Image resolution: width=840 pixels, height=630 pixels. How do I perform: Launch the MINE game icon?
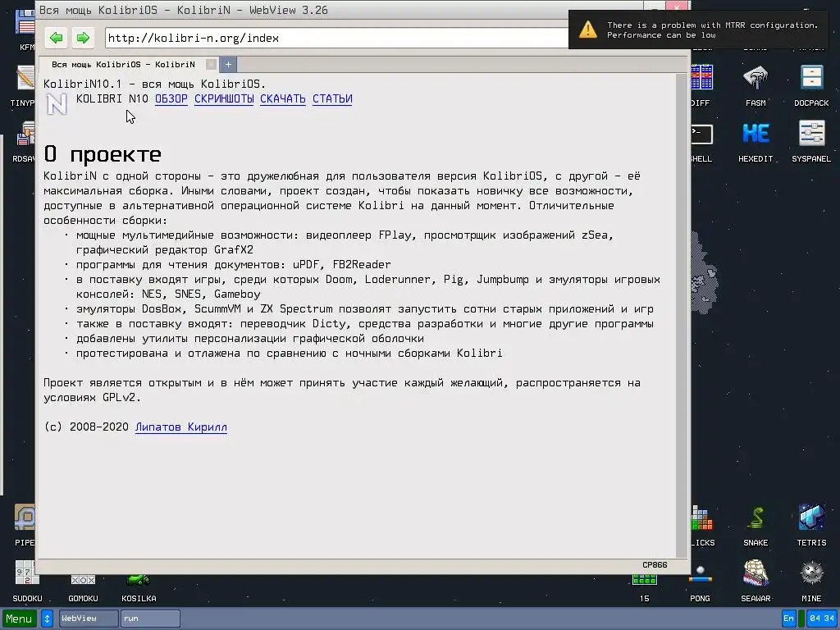(811, 582)
